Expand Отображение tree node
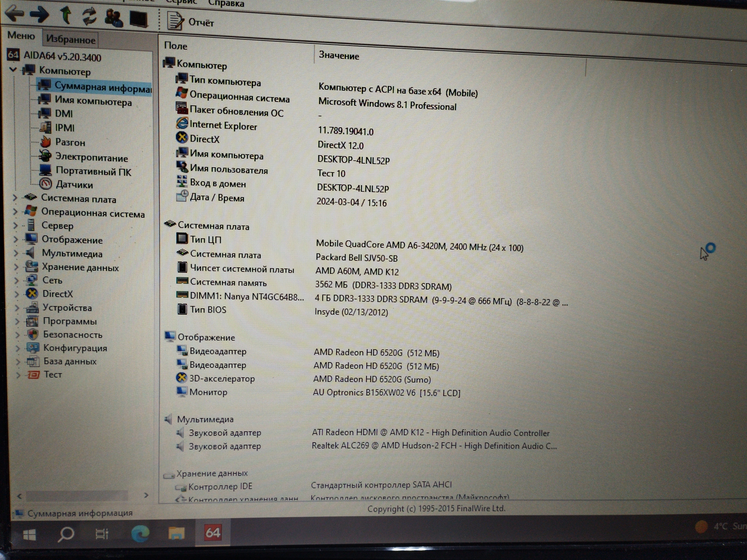This screenshot has width=747, height=560. [16, 240]
